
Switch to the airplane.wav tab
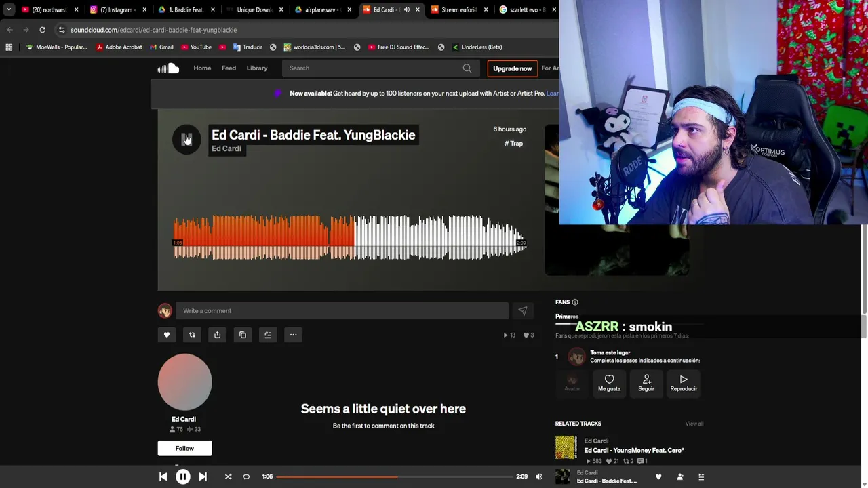[x=322, y=9]
